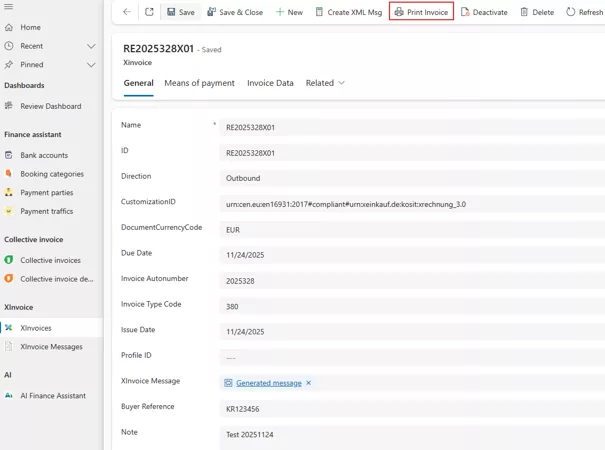The image size is (605, 450).
Task: Open record in new window icon
Action: 149,12
